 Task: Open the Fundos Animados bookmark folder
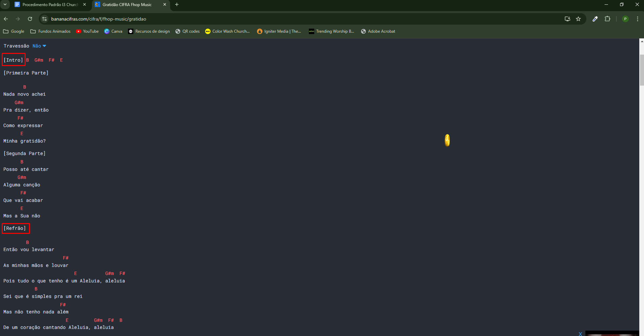coord(51,31)
